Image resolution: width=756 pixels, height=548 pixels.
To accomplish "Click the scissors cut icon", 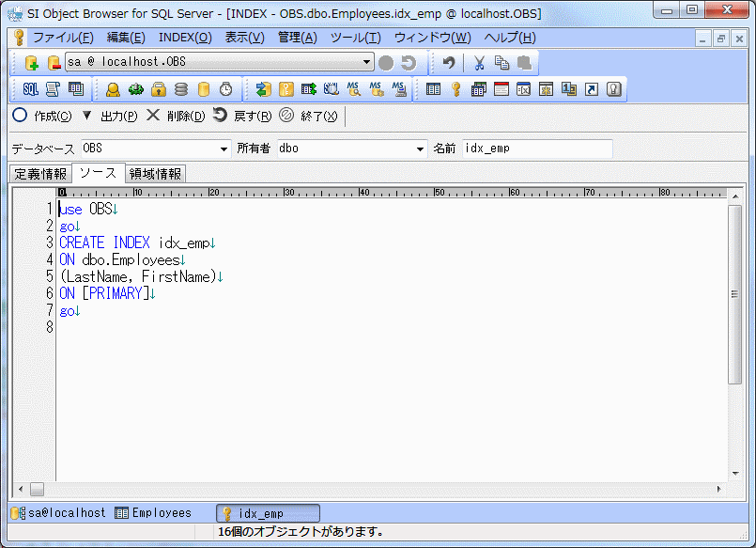I will [x=479, y=63].
